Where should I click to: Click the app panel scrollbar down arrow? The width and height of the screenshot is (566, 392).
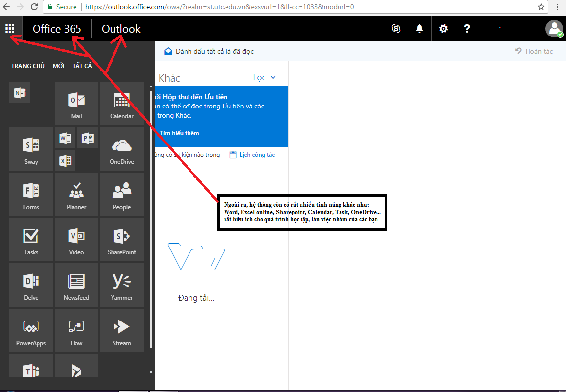151,372
